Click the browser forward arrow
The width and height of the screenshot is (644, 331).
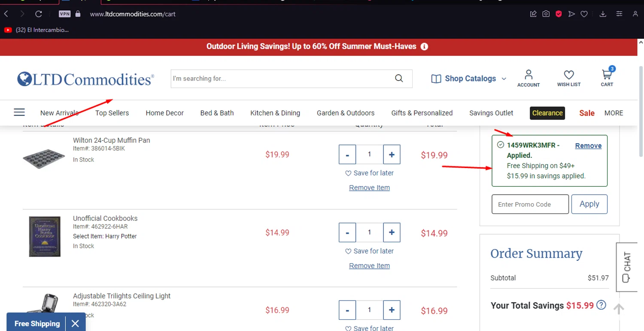22,14
